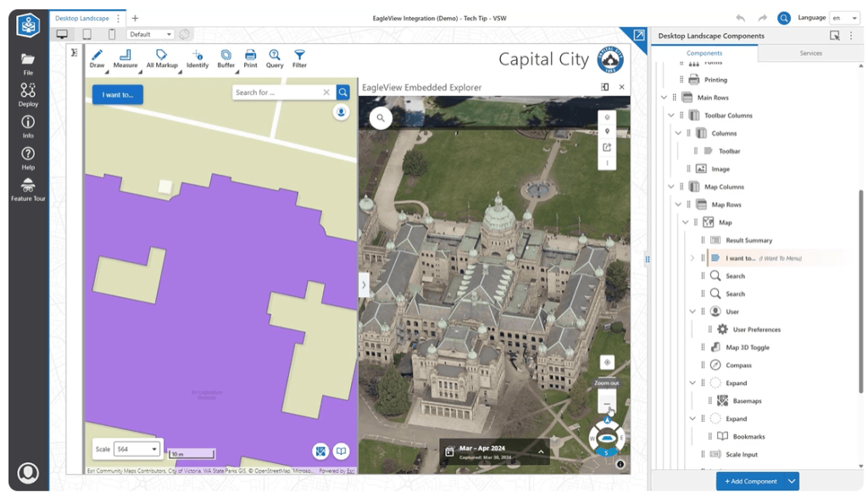The height and width of the screenshot is (498, 868).
Task: Expand the EagleView date selector chevron
Action: coord(541,452)
